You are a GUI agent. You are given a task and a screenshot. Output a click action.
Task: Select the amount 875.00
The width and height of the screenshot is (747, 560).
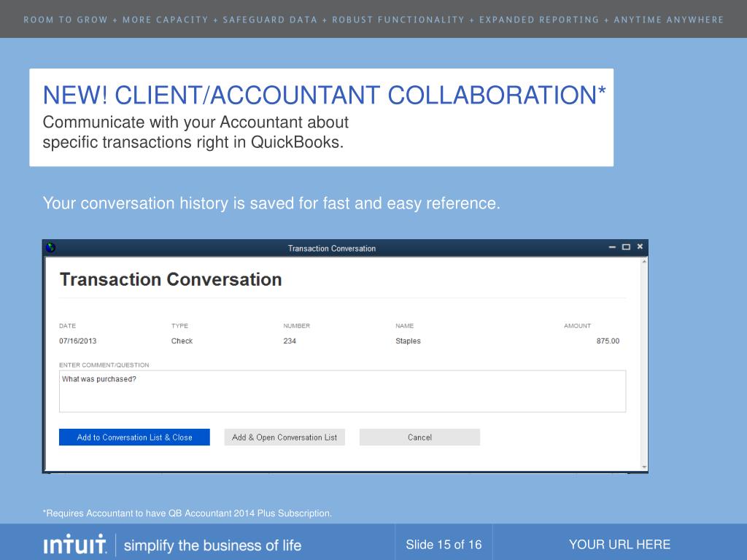(x=608, y=341)
